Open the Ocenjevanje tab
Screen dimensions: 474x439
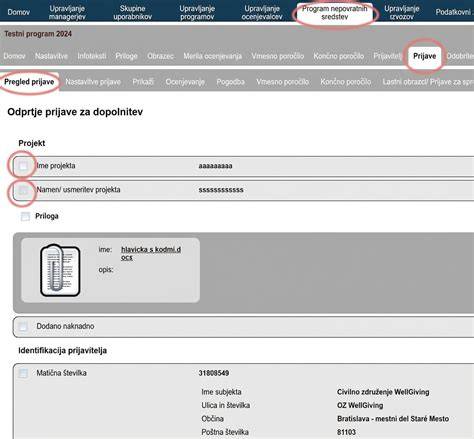[x=185, y=82]
